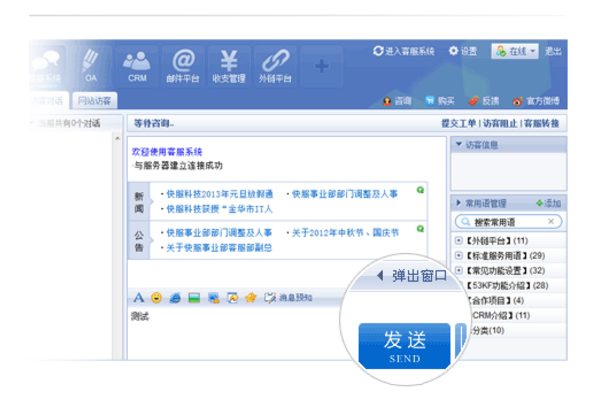Open the 在线 status dropdown
Screen dimensions: 611x394
click(x=515, y=51)
